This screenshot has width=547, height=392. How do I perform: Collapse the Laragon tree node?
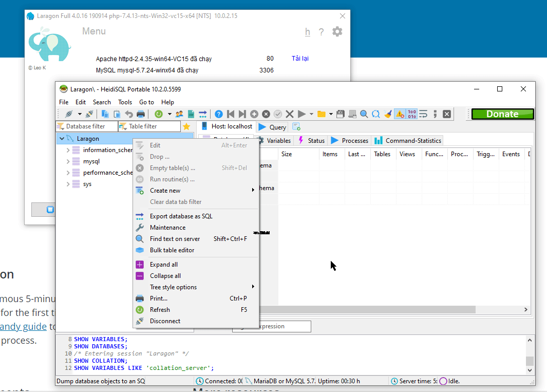[62, 139]
